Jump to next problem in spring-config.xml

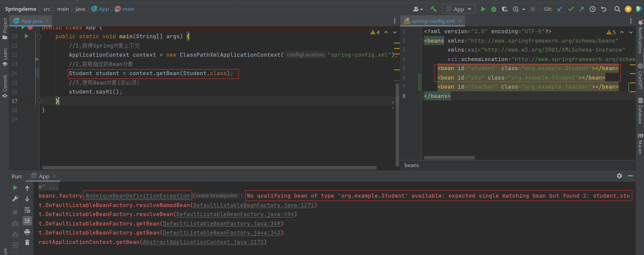(631, 32)
